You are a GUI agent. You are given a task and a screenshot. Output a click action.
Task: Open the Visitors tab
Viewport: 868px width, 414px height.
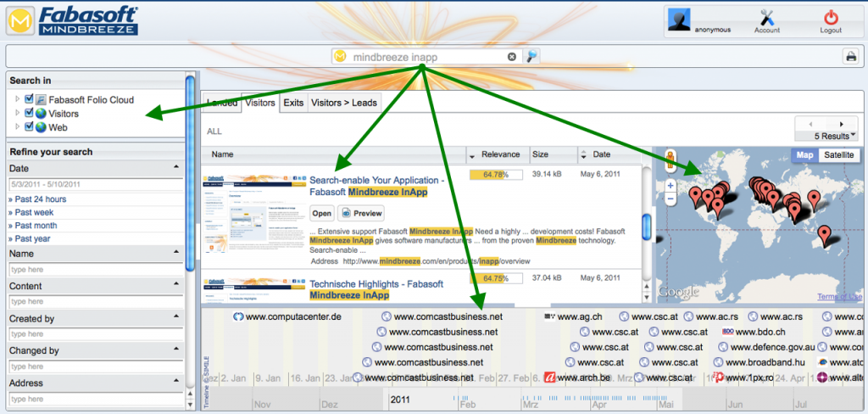coord(260,103)
